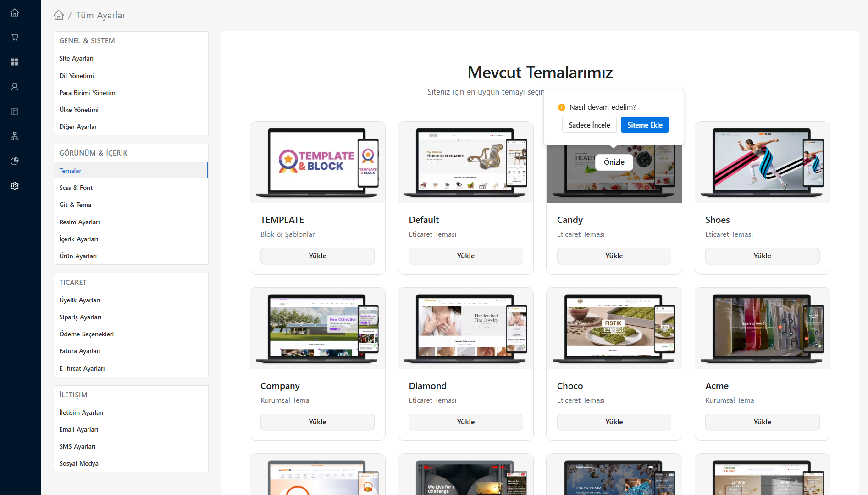The height and width of the screenshot is (495, 868).
Task: Click Yükle for the Default theme
Action: pyautogui.click(x=466, y=256)
